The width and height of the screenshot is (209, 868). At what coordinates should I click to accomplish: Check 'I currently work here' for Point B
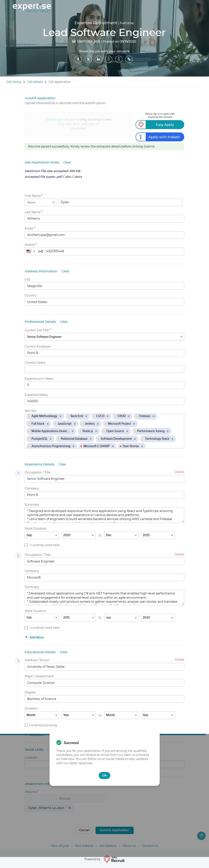26,545
